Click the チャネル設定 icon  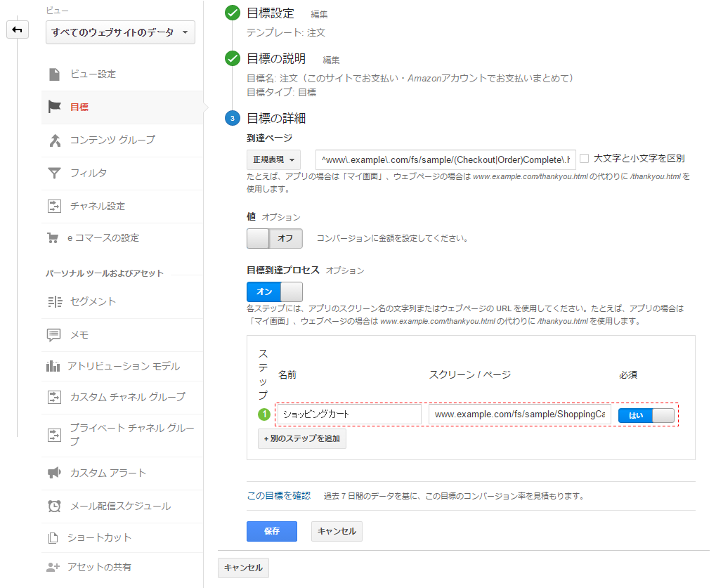click(54, 206)
